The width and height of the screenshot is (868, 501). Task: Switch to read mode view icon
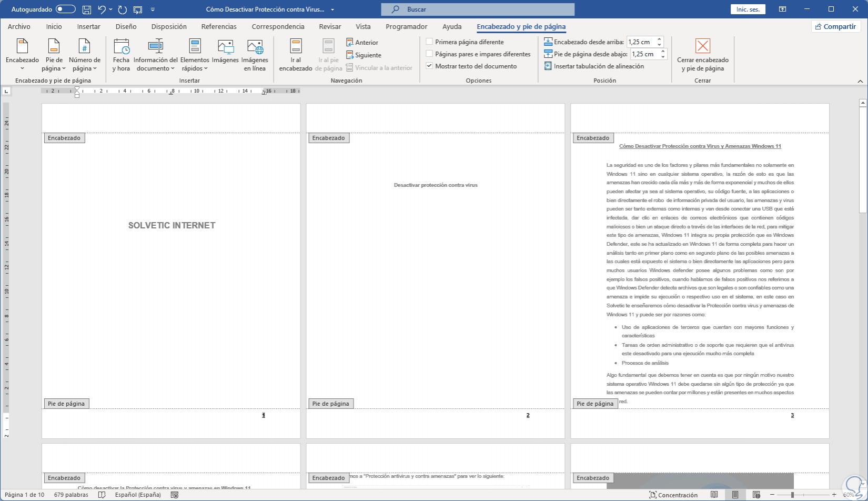[x=714, y=495]
